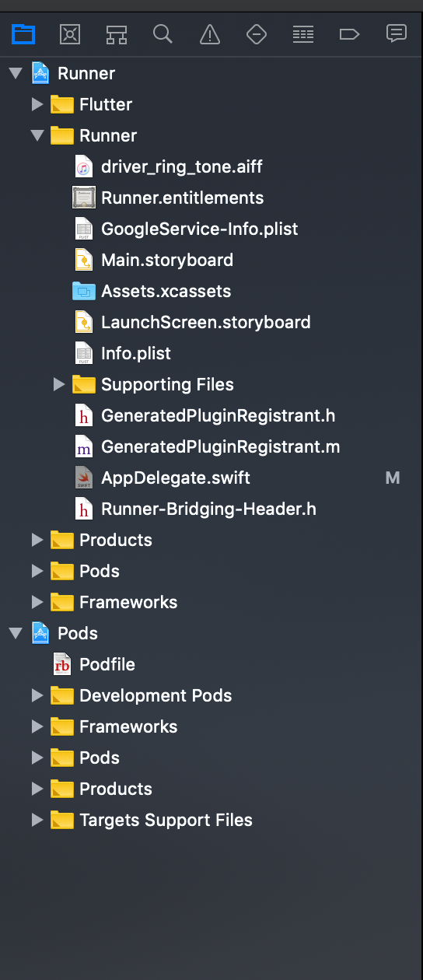Viewport: 423px width, 980px height.
Task: Expand the Flutter folder
Action: 37,104
